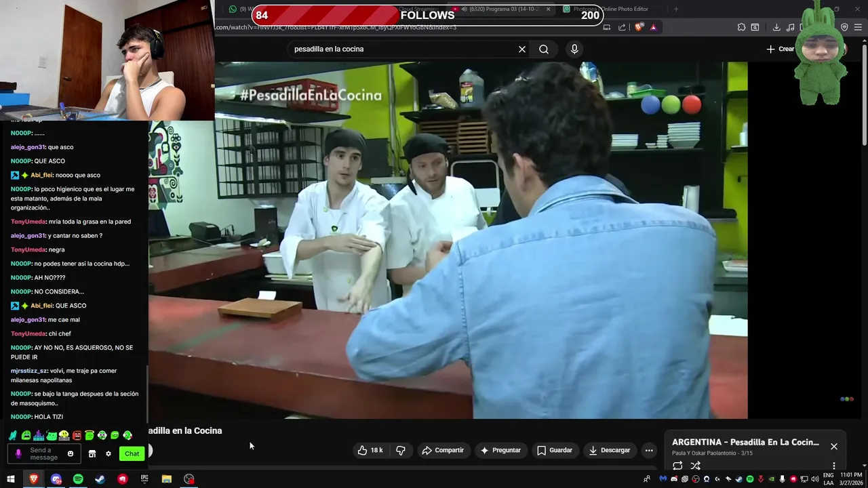Open a new browser tab with plus button
The width and height of the screenshot is (868, 488).
coord(675,9)
